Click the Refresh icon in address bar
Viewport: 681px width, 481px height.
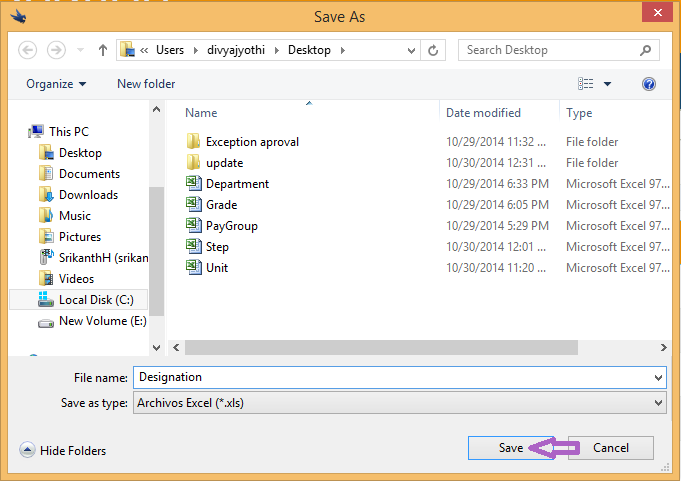point(433,50)
